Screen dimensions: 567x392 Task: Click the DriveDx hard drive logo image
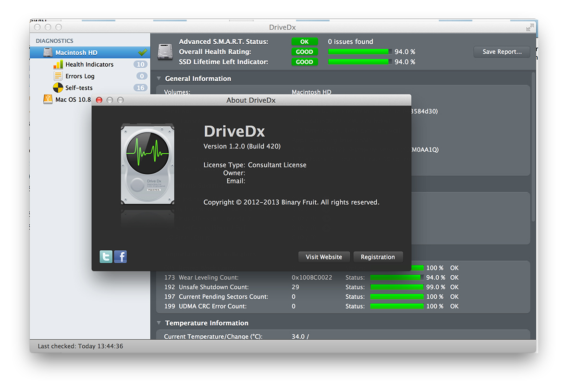[148, 164]
